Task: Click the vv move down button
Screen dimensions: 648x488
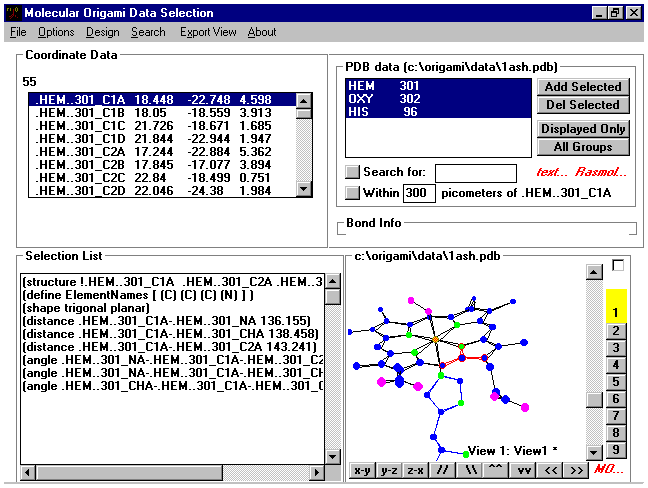Action: [522, 469]
